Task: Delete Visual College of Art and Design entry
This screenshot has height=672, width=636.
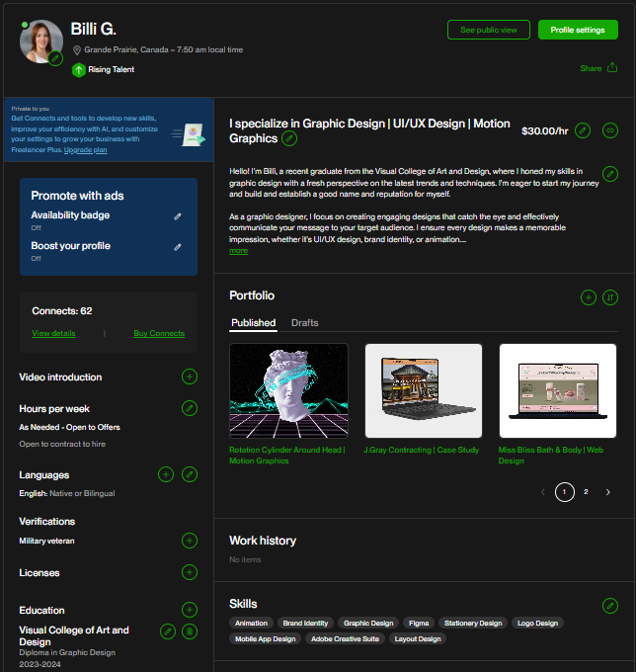Action: point(190,631)
